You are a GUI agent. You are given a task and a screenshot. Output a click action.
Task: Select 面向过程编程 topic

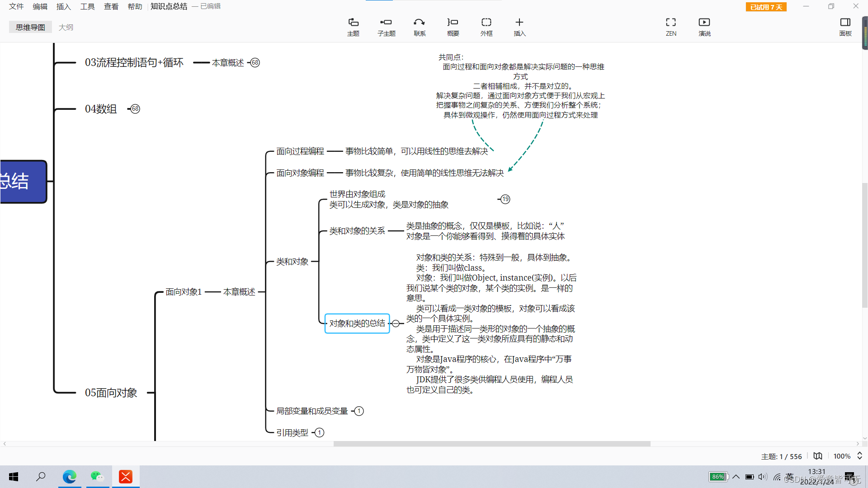coord(300,151)
